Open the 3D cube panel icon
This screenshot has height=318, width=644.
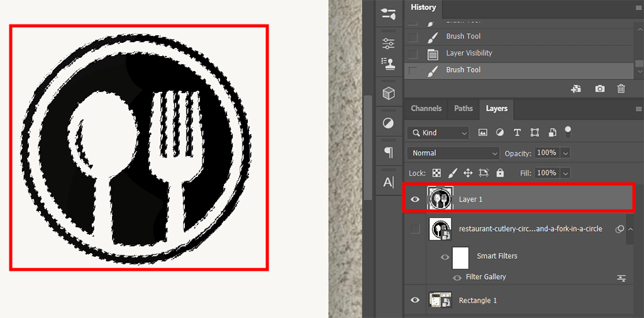(388, 94)
